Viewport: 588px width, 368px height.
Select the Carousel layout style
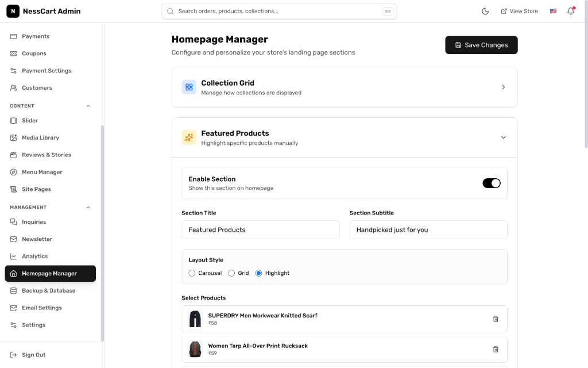[192, 273]
